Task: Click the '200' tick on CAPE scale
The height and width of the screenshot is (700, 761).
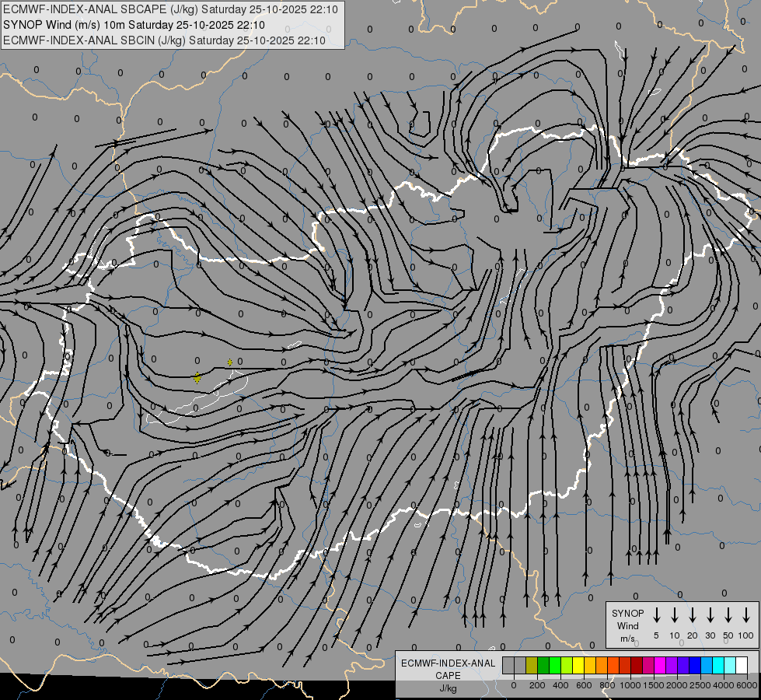Action: [x=537, y=685]
